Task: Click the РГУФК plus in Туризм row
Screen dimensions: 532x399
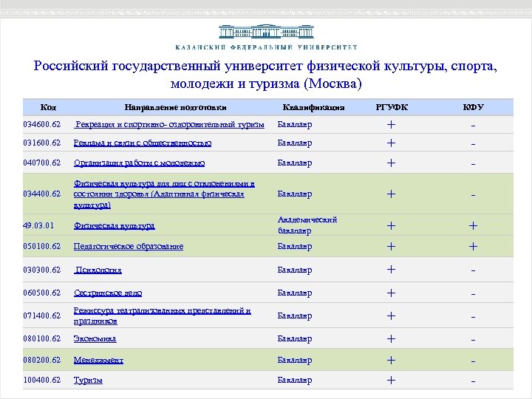Action: [391, 381]
